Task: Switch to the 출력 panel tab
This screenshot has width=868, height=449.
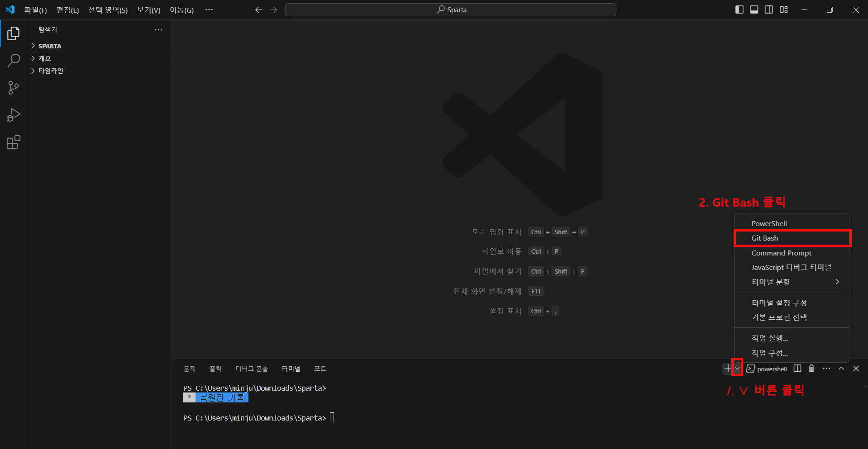Action: tap(215, 369)
